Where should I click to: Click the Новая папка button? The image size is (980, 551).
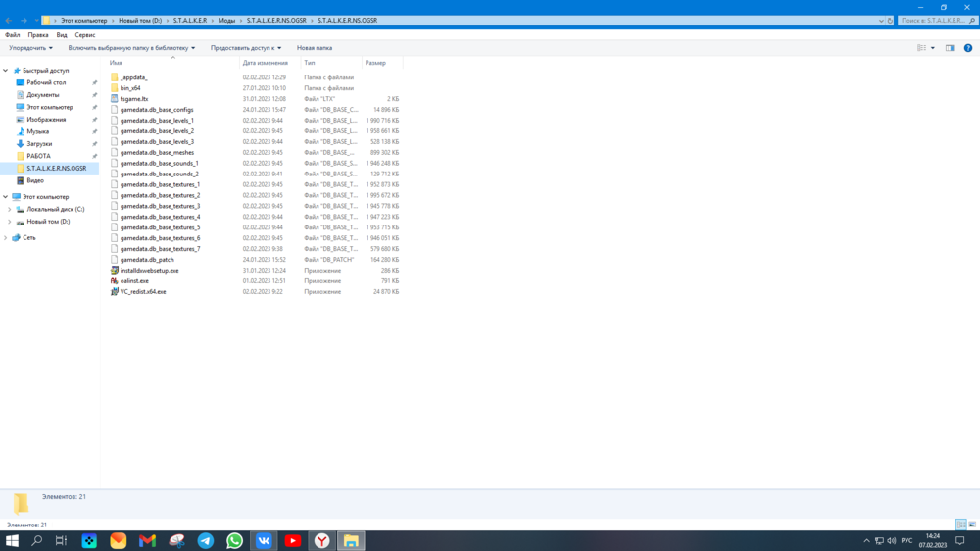[x=315, y=47]
